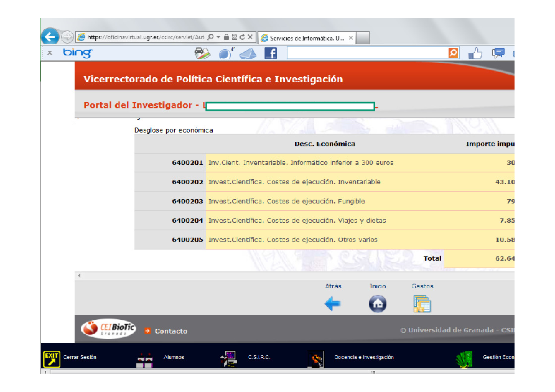Screen dimensions: 555x392
Task: Switch to the Servicios de Informática tab
Action: click(x=304, y=38)
